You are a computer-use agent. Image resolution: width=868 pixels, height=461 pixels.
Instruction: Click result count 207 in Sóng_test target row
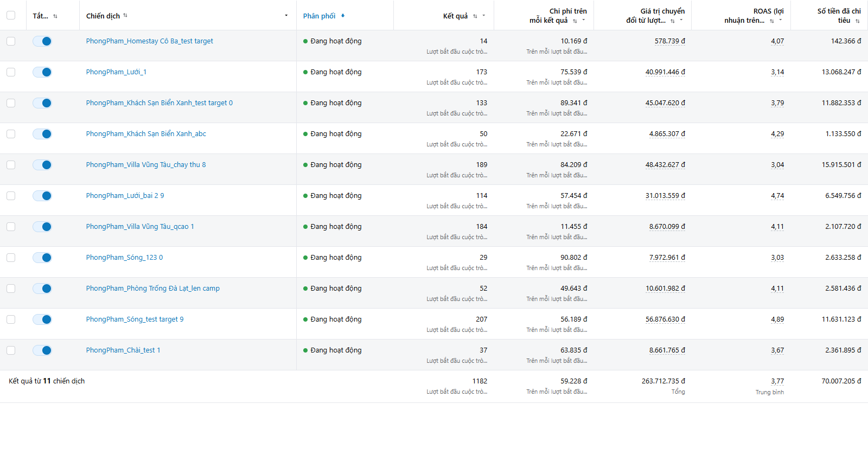[481, 319]
